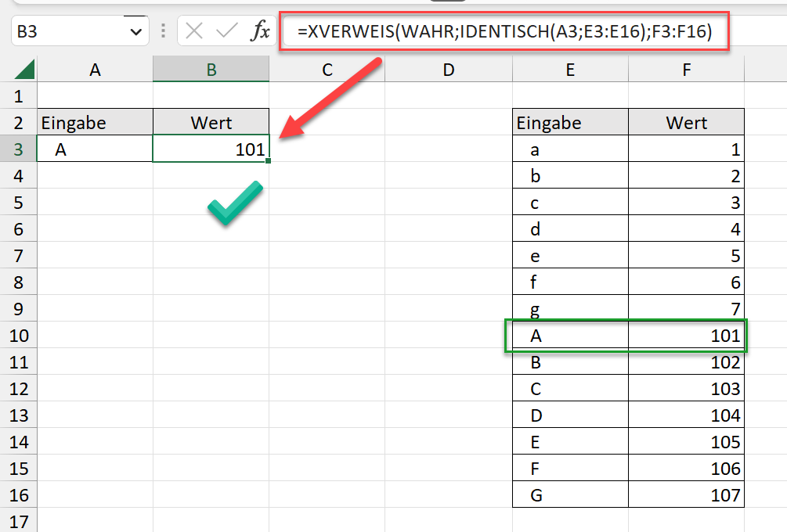Confirm entry with the checkmark icon
This screenshot has height=532, width=787.
227,31
